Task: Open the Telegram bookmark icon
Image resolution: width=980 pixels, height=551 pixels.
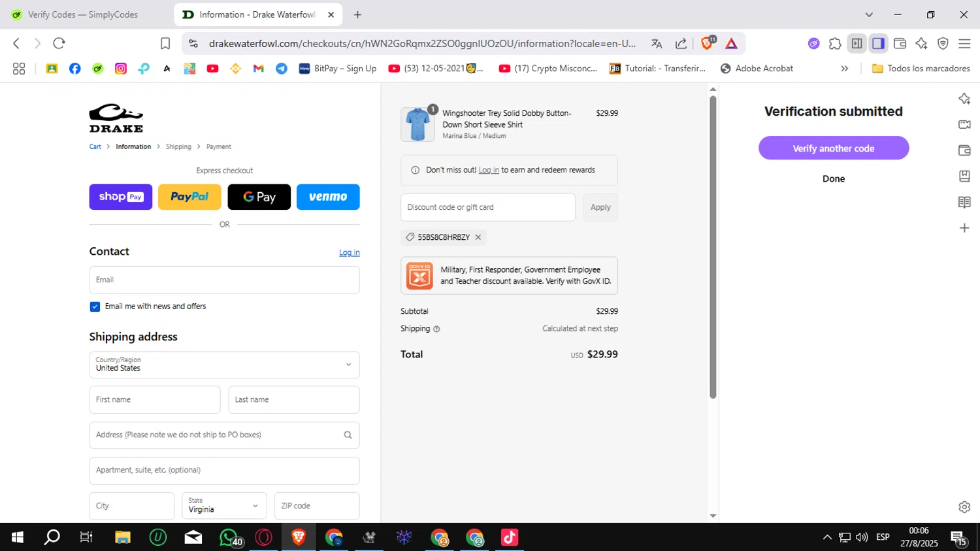Action: click(x=282, y=69)
